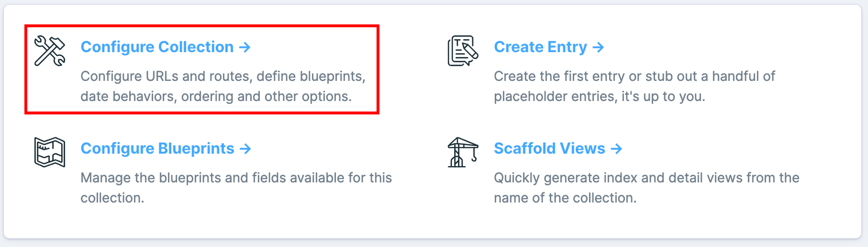Open the Configure Collection link
This screenshot has height=247, width=868.
157,47
